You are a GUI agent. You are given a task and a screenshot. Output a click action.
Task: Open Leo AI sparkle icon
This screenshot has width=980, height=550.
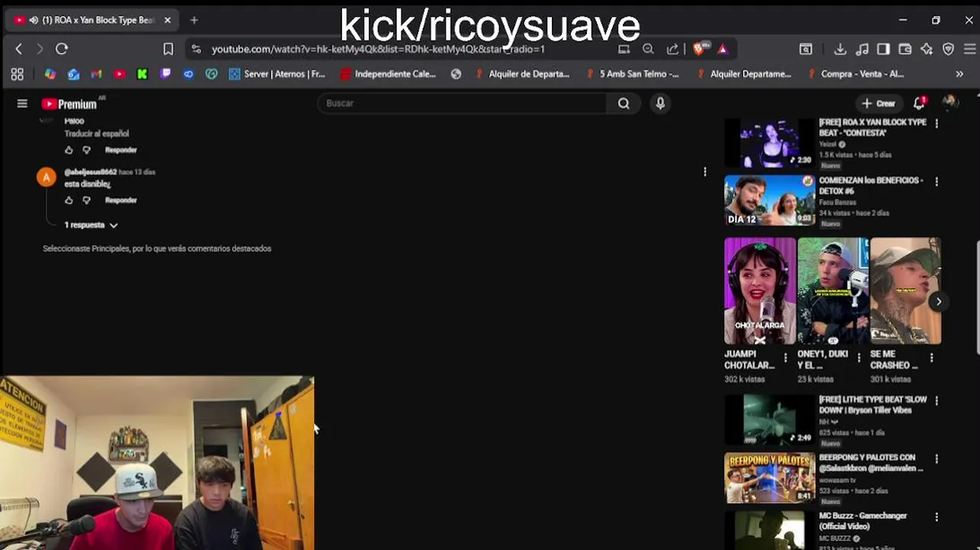(927, 49)
